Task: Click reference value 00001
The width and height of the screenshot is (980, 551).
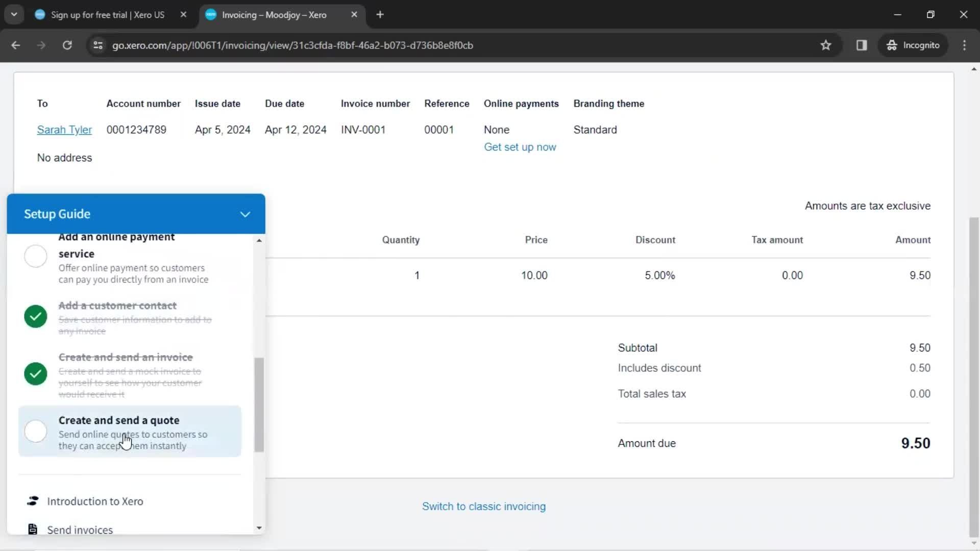Action: [x=439, y=130]
